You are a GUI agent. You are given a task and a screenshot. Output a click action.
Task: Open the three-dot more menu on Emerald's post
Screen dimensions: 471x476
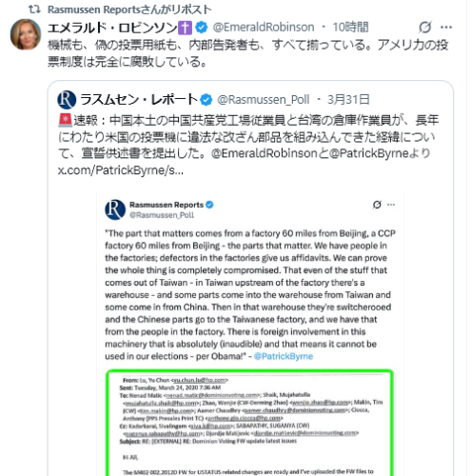point(446,28)
